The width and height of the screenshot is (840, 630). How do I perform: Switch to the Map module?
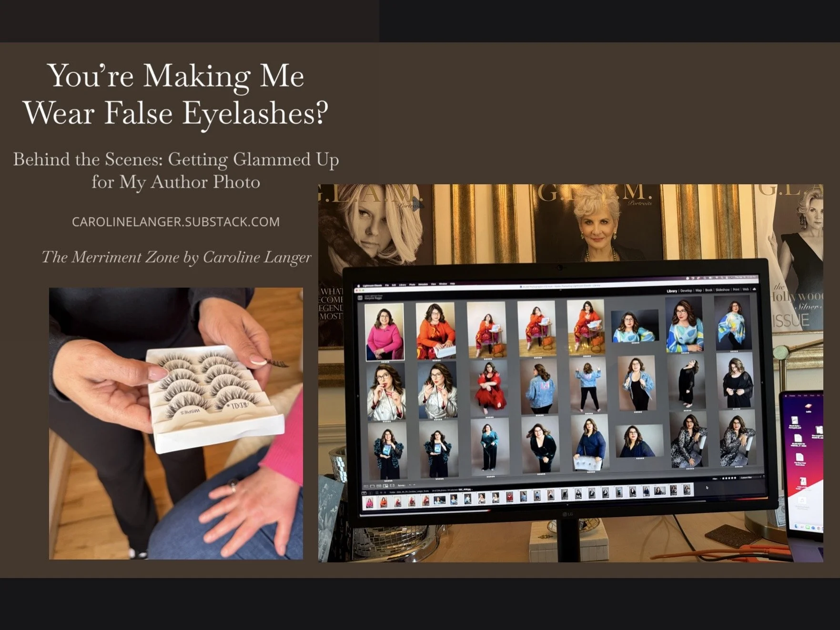[x=698, y=290]
